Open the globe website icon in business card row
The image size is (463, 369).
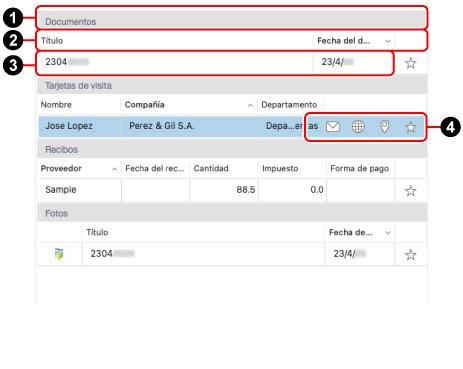pyautogui.click(x=358, y=127)
